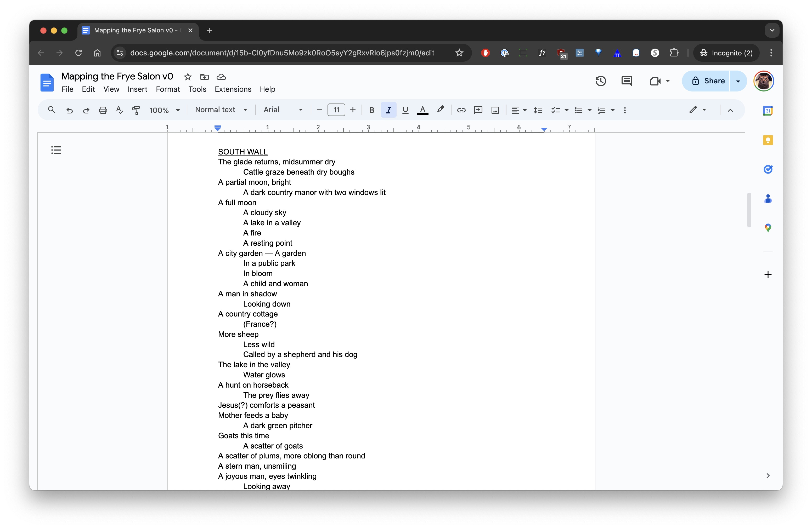Open the Arial font dropdown
The width and height of the screenshot is (812, 529).
[283, 110]
